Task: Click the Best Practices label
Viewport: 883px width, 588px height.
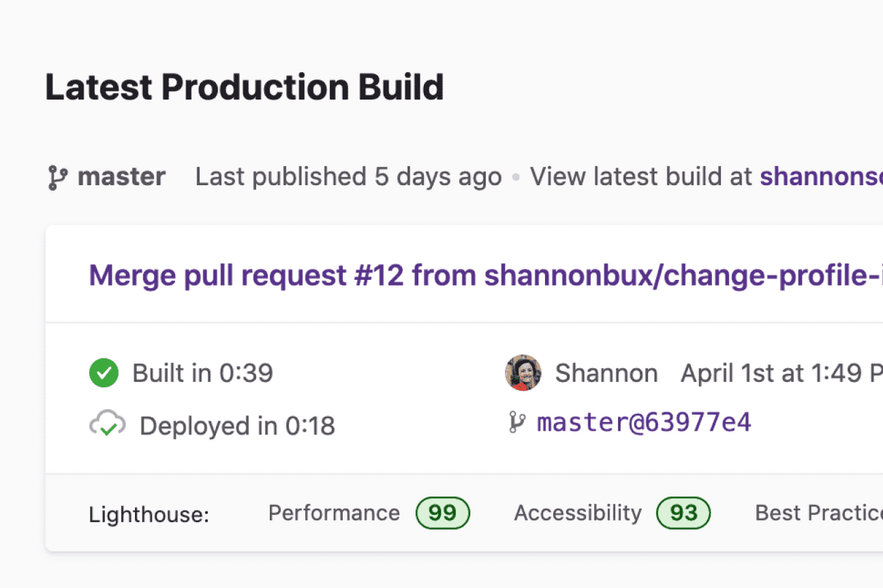Action: pyautogui.click(x=819, y=513)
